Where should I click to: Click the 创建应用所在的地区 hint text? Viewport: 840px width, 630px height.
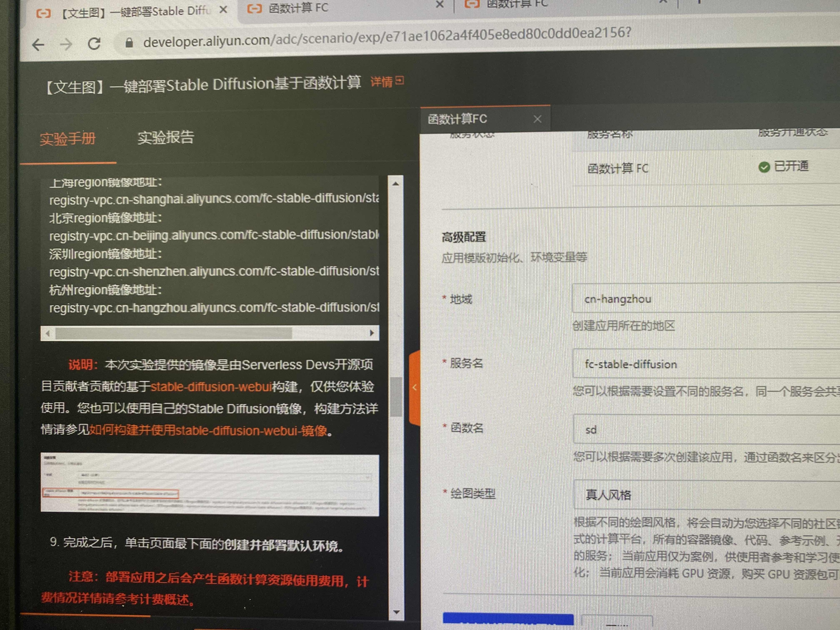[624, 325]
